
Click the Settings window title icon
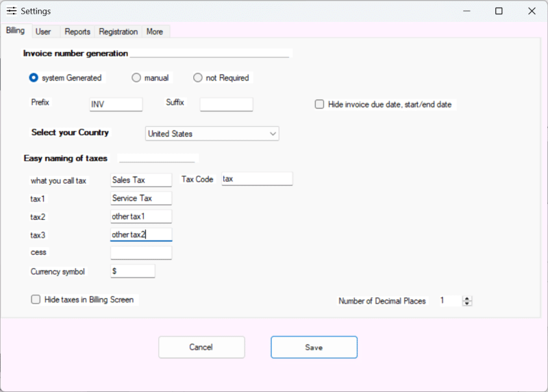pos(12,11)
